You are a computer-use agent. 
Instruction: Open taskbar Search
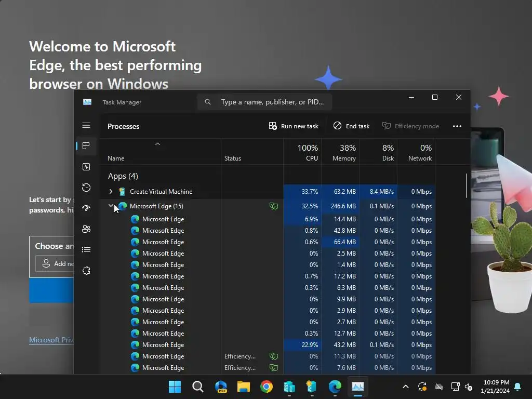click(198, 387)
